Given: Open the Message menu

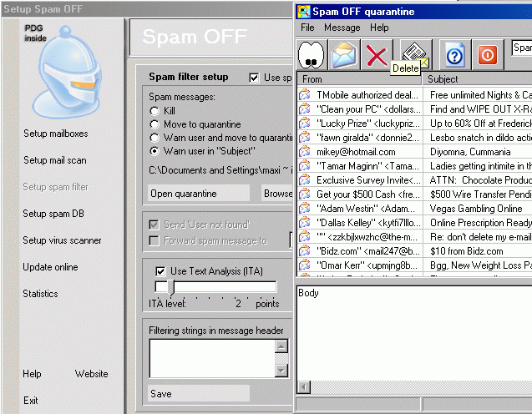Looking at the screenshot, I should 342,28.
